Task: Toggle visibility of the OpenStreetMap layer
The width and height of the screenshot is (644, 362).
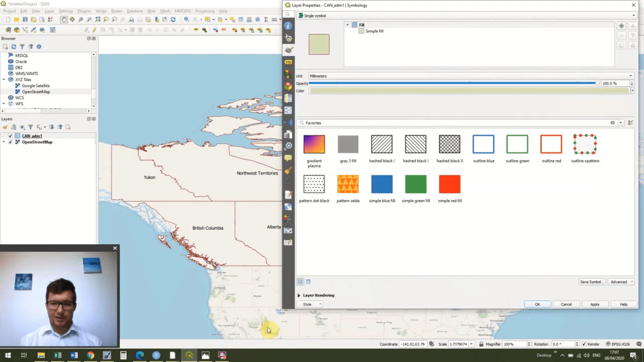Action: (x=10, y=142)
